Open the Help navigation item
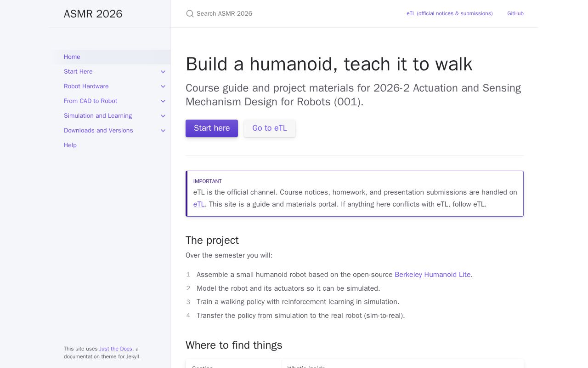 coord(70,145)
